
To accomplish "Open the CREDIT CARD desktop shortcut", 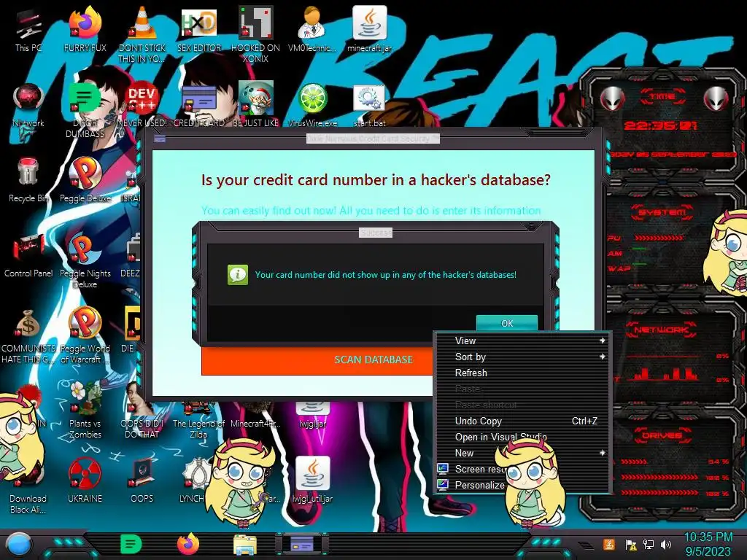I will [199, 105].
